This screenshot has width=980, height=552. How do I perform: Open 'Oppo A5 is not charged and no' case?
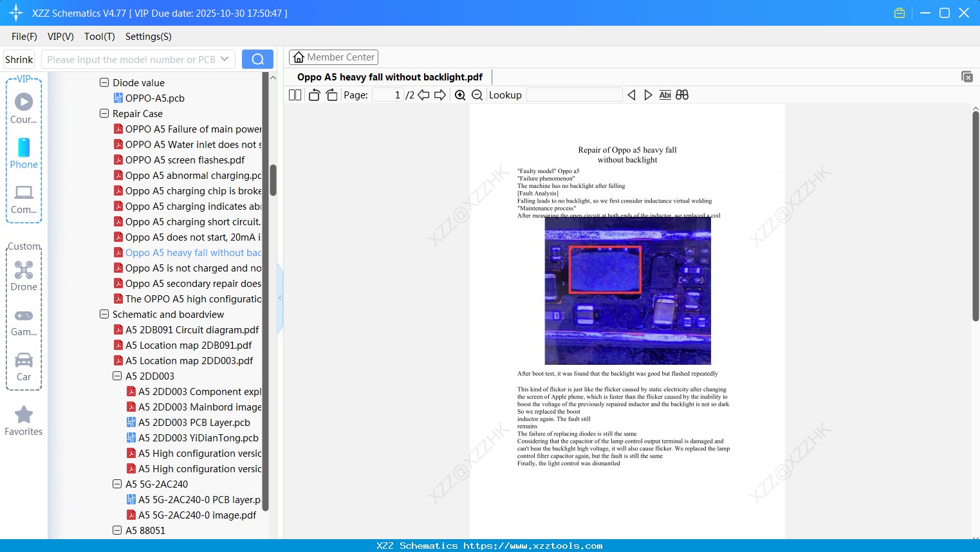188,268
